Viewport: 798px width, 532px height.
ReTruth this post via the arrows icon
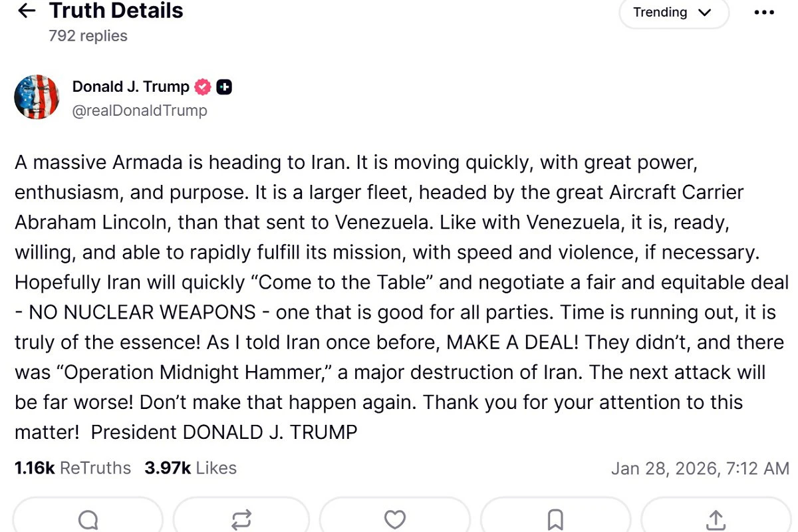pyautogui.click(x=241, y=519)
